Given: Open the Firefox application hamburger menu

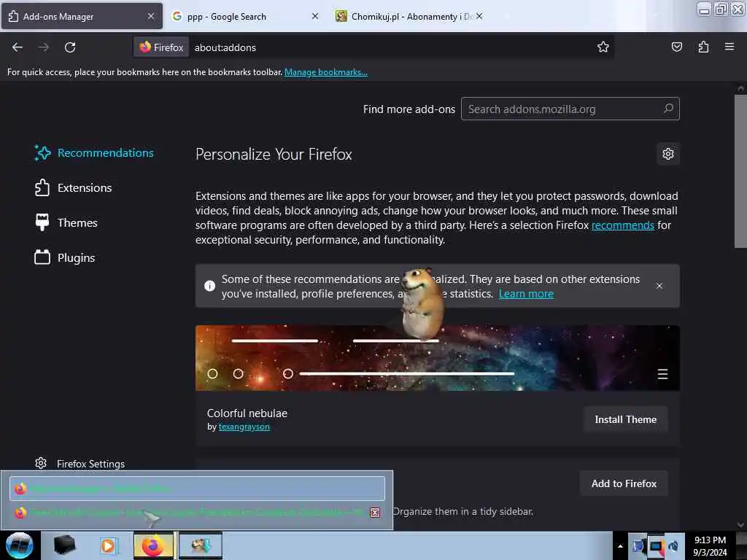Looking at the screenshot, I should pyautogui.click(x=729, y=47).
